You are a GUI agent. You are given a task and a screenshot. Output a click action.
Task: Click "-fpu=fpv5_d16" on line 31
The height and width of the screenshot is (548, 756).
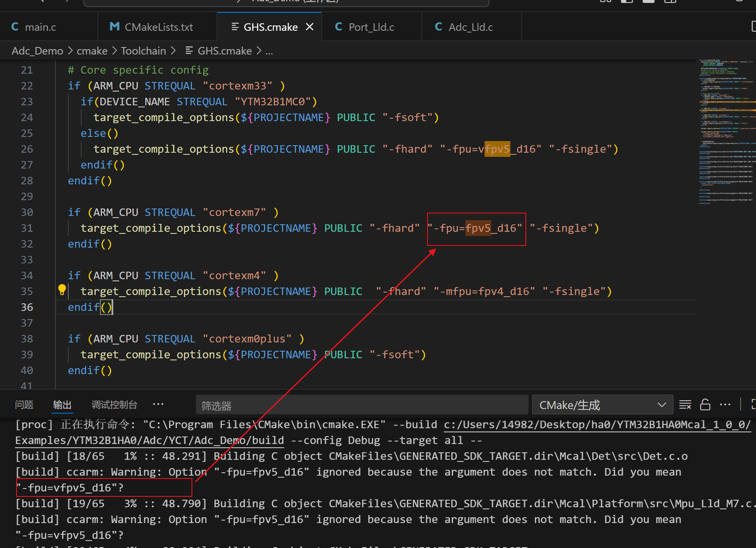click(x=475, y=228)
